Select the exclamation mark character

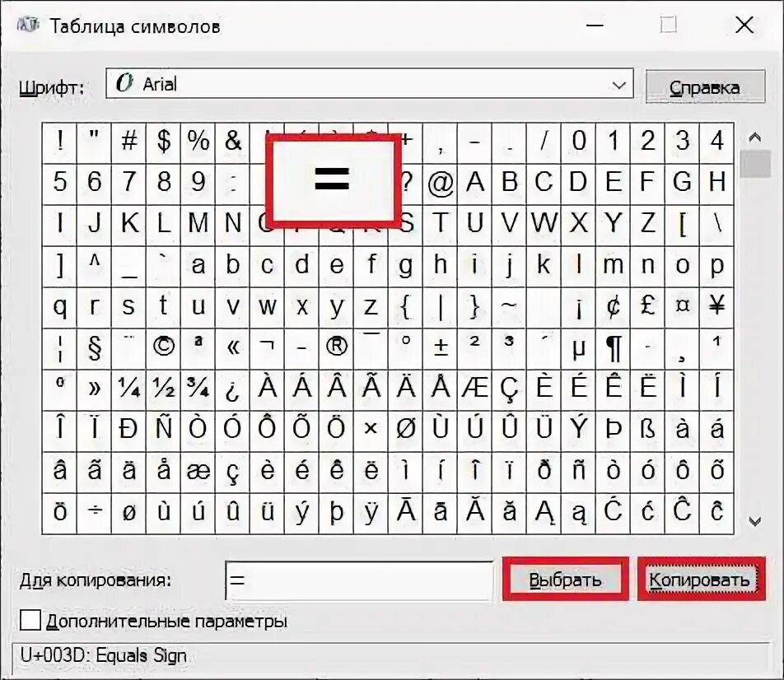(59, 143)
